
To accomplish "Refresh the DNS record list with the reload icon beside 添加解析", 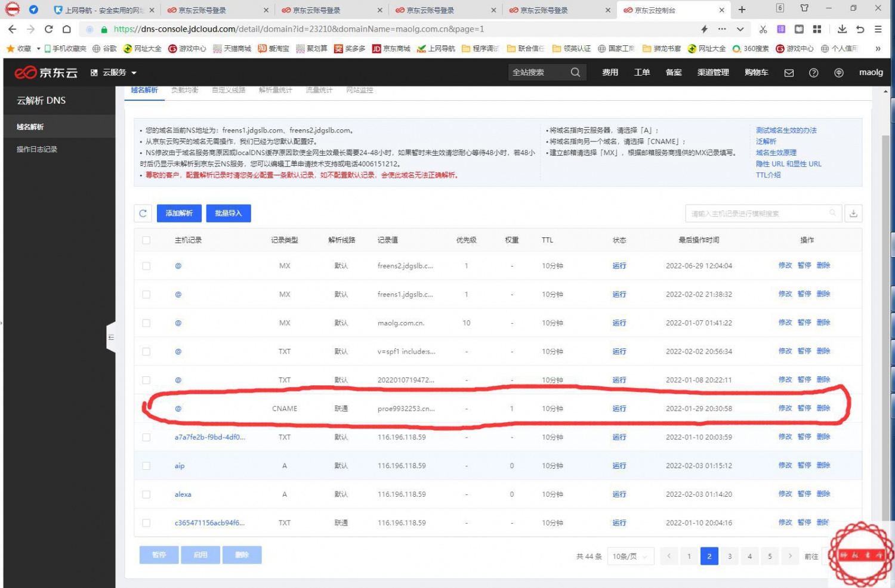I will [143, 213].
